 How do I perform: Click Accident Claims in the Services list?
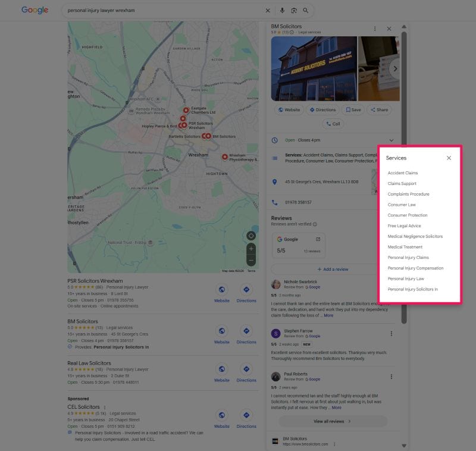tap(403, 173)
